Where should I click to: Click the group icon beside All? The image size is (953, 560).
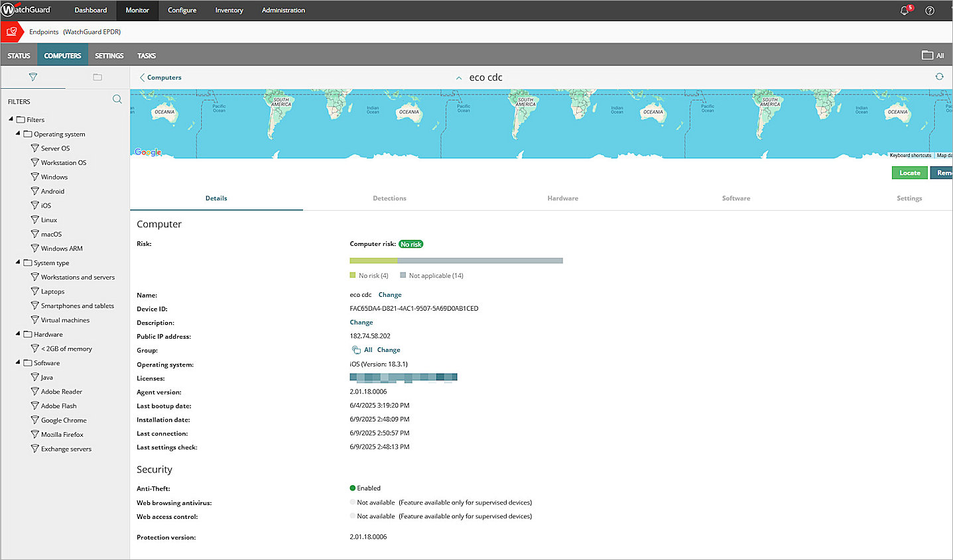tap(356, 350)
